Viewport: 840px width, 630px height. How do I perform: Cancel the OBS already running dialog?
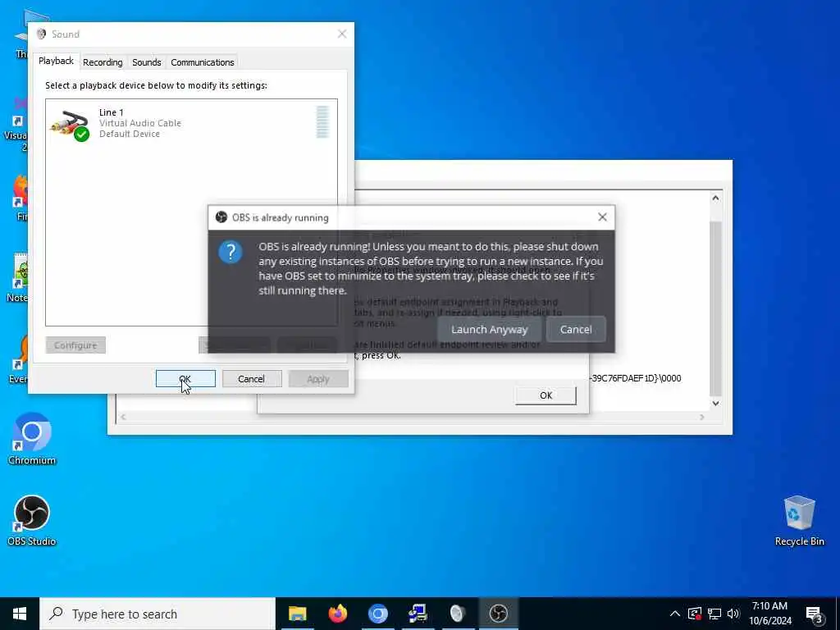[576, 330]
